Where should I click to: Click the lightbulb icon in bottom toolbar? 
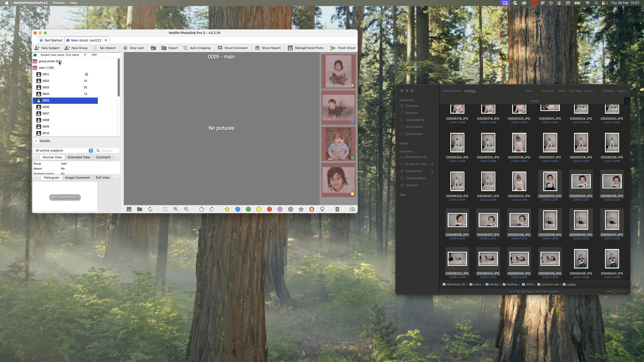pyautogui.click(x=322, y=209)
